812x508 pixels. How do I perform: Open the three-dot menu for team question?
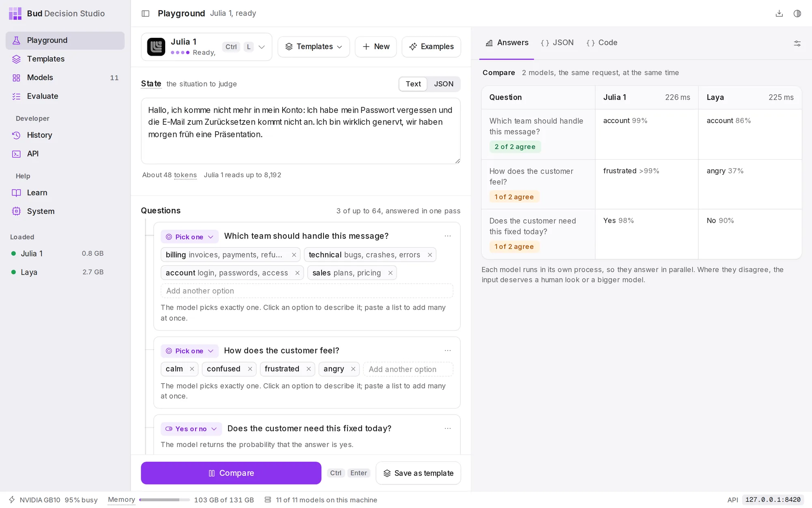448,236
